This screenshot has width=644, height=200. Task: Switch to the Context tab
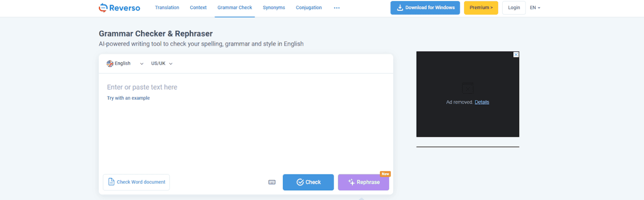coord(198,8)
